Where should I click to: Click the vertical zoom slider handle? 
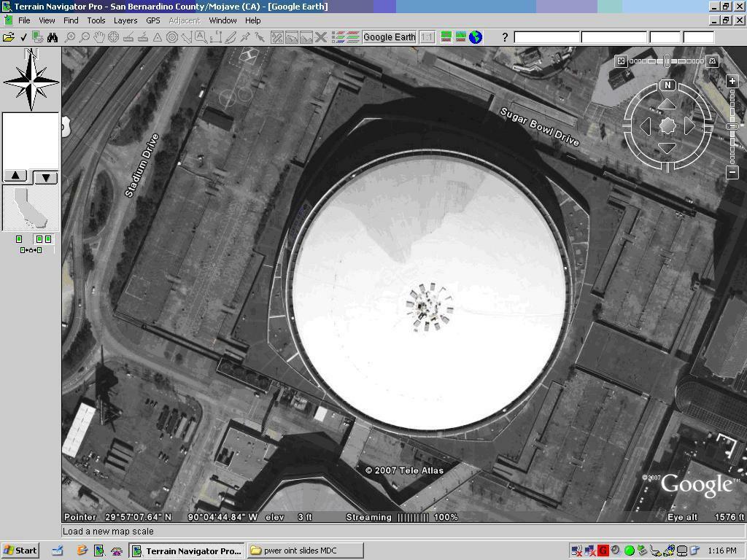(x=732, y=126)
